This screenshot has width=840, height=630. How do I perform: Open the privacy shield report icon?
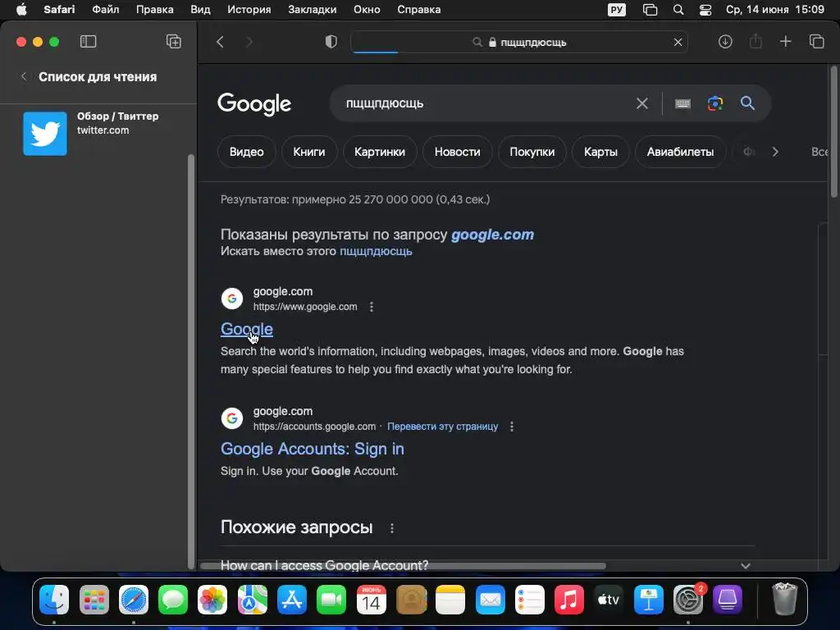tap(331, 42)
